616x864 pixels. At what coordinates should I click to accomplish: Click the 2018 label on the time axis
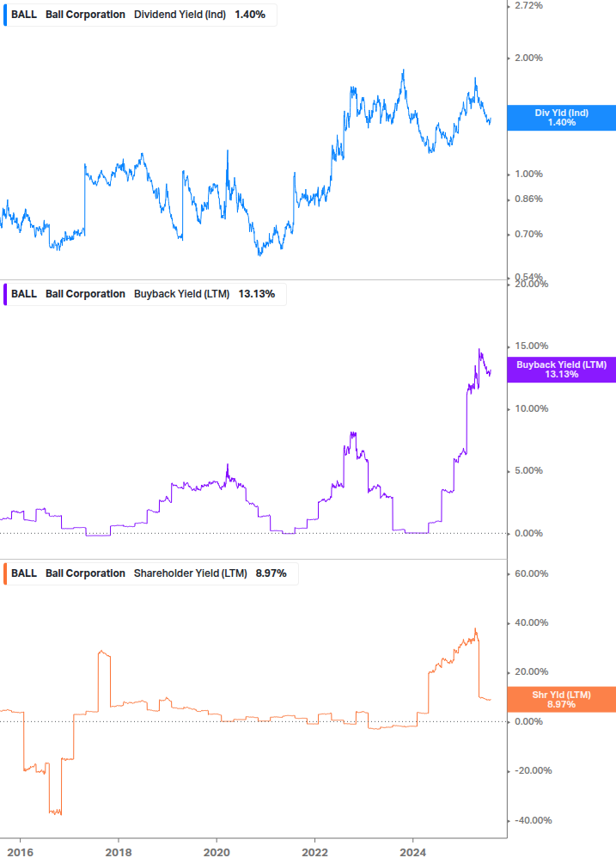(x=119, y=853)
